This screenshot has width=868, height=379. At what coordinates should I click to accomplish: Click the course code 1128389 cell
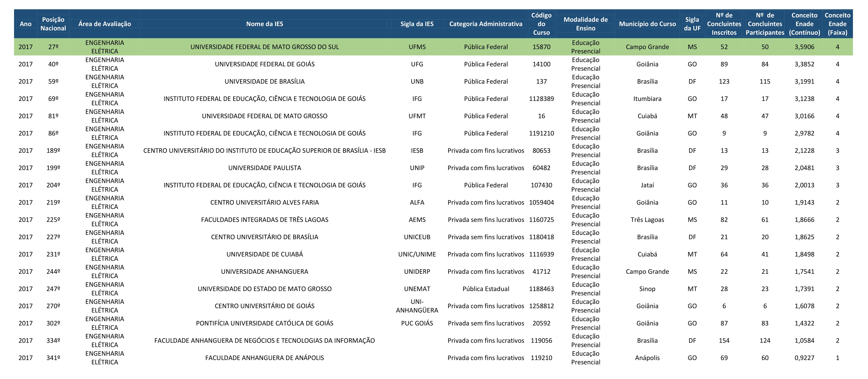(x=541, y=99)
